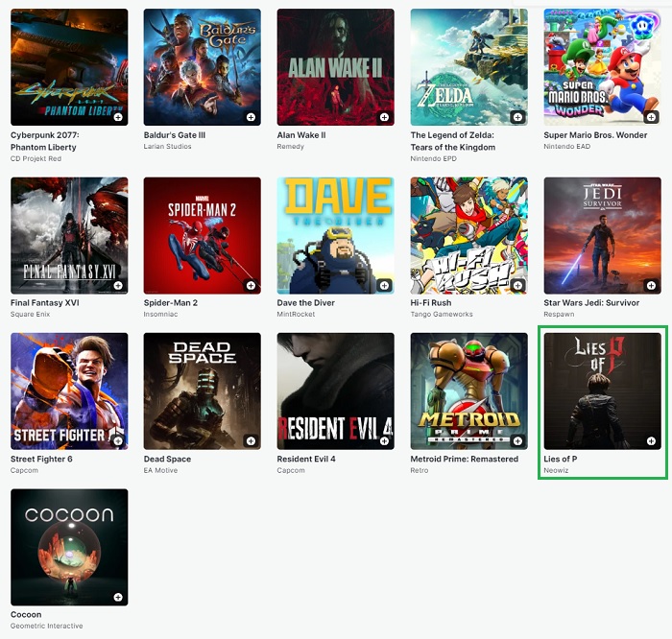This screenshot has width=672, height=639.
Task: Add Final Fantasy XVI with the plus icon
Action: [x=117, y=285]
